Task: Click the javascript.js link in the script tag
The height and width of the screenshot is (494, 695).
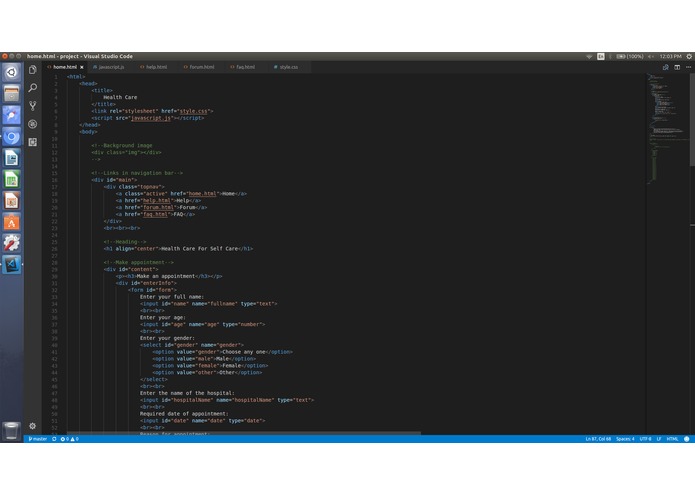Action: (151, 118)
